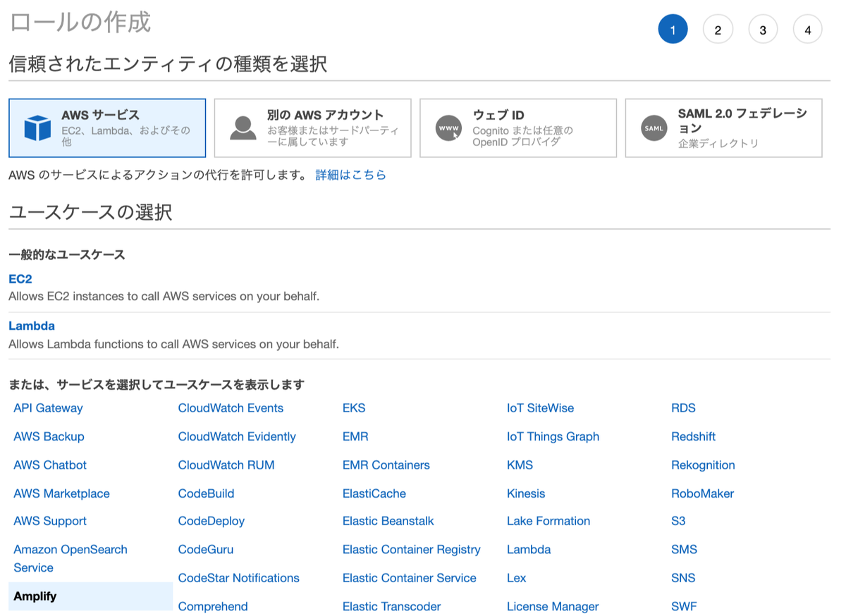Click the www globe icon for ウェブ ID
This screenshot has width=846, height=616.
448,128
